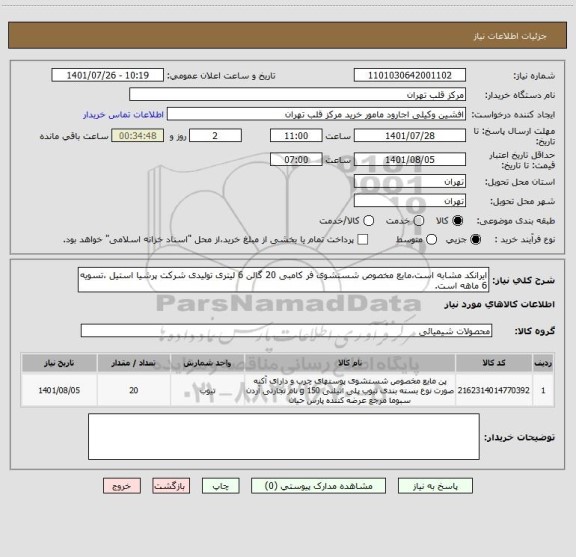The image size is (576, 557).
Task: Click the واحد شمارش column header
Action: [207, 363]
